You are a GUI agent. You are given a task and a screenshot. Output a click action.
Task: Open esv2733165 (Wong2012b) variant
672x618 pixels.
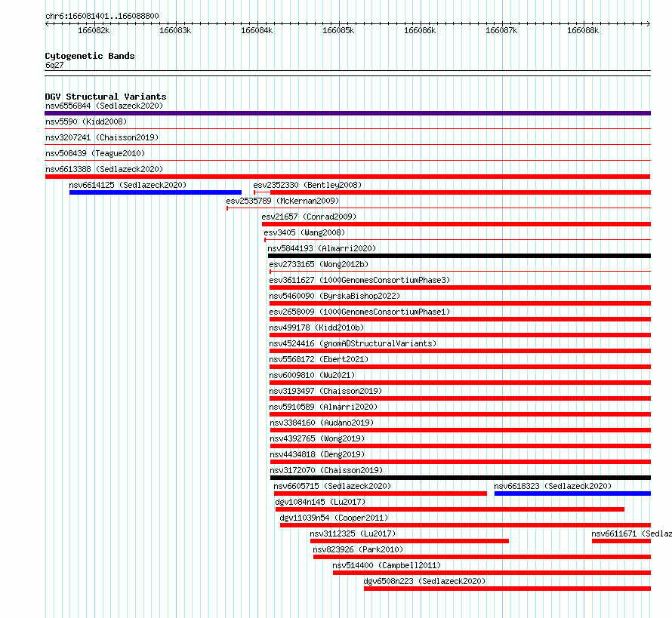click(x=319, y=264)
